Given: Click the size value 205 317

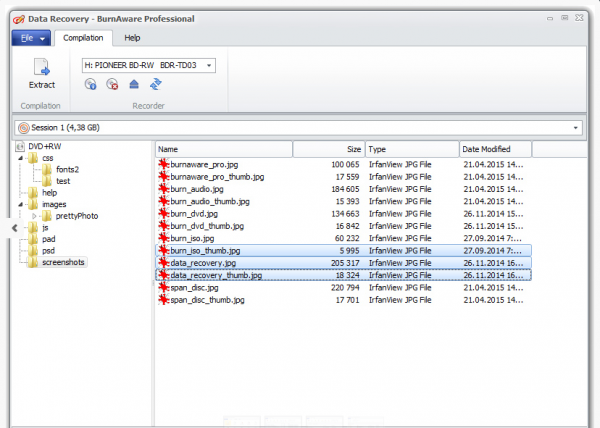Looking at the screenshot, I should pyautogui.click(x=345, y=263).
